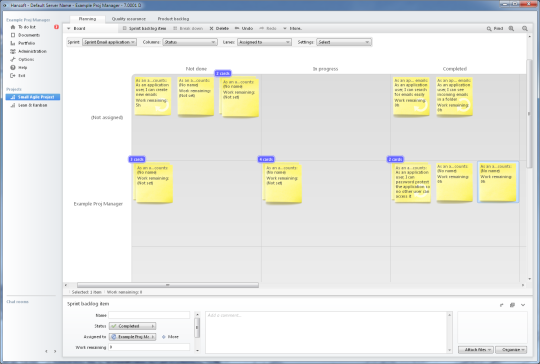
Task: Open Options in the sidebar
Action: tap(26, 60)
